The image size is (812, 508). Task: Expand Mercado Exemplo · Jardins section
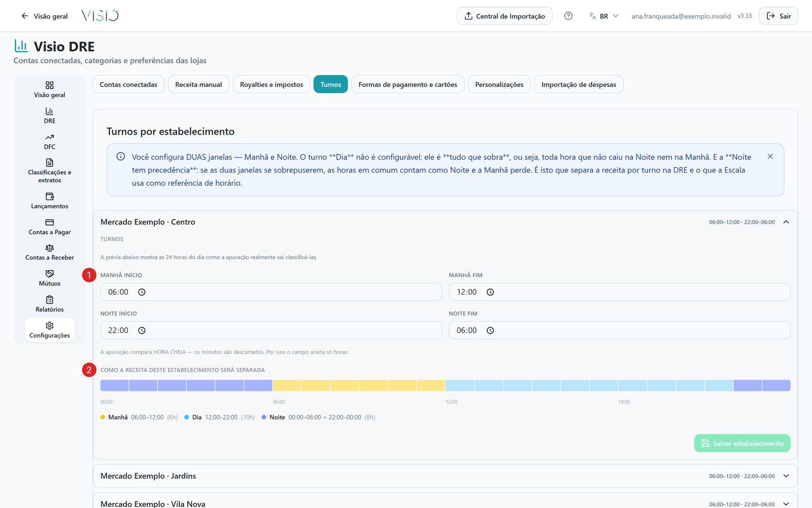coord(786,476)
